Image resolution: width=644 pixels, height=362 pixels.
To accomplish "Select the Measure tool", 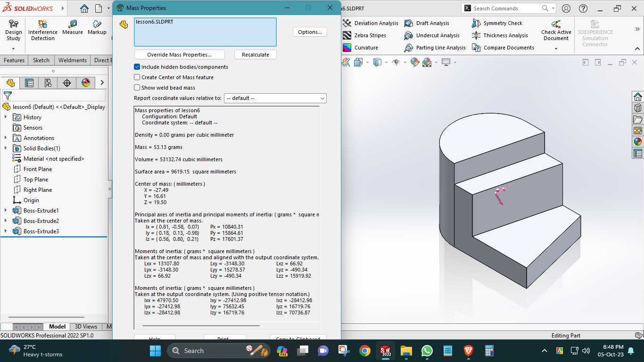I will pyautogui.click(x=72, y=27).
